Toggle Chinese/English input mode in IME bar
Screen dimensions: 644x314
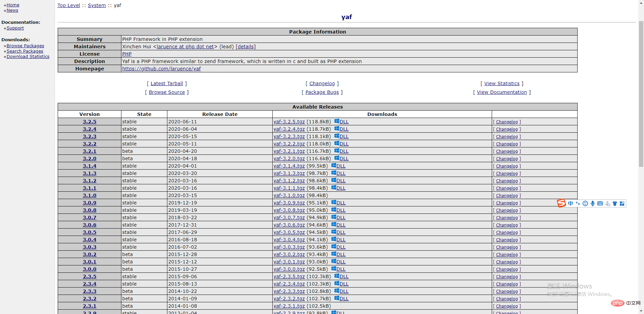570,203
